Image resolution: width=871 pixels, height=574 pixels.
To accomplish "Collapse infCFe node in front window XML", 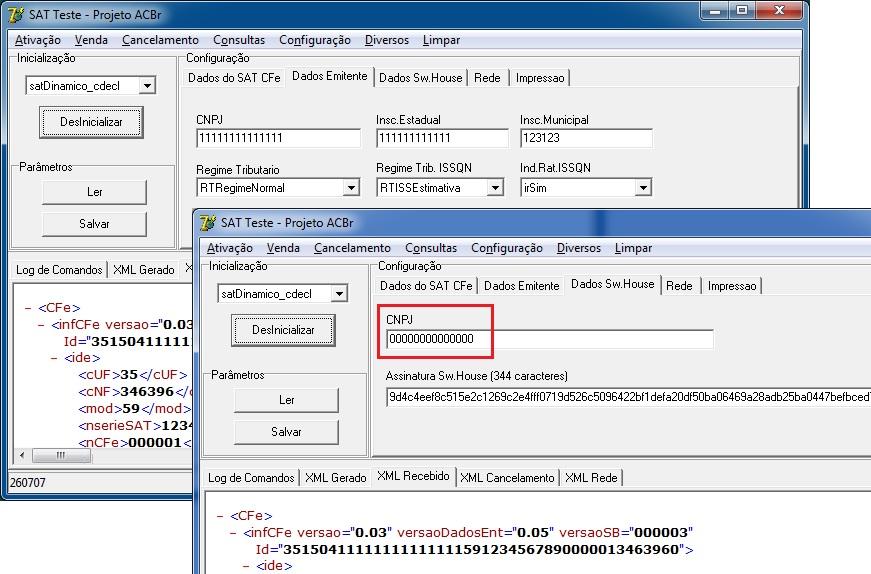I will click(x=233, y=532).
